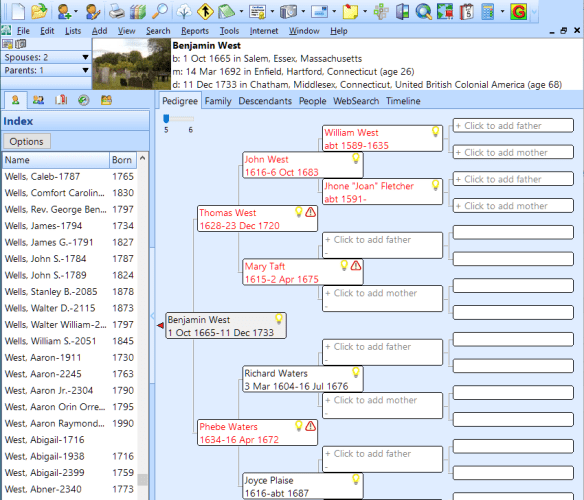
Task: Click to add mother of Richard Waters
Action: click(x=382, y=405)
